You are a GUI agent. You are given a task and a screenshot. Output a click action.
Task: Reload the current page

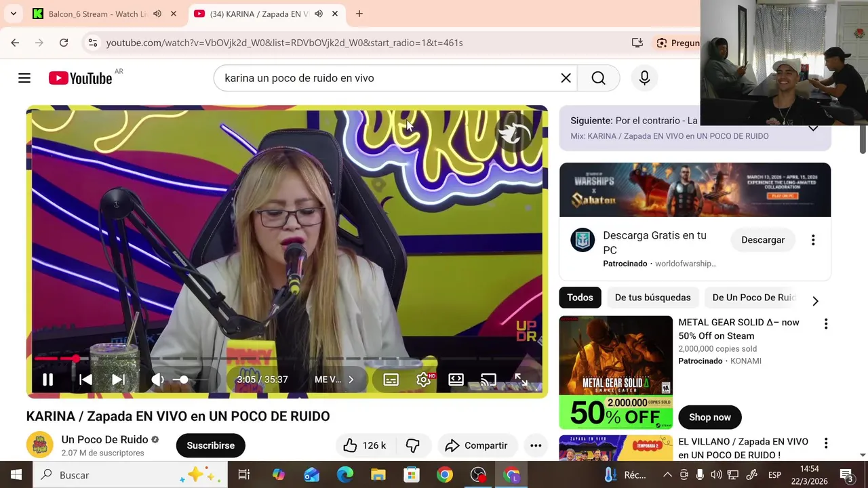point(64,43)
